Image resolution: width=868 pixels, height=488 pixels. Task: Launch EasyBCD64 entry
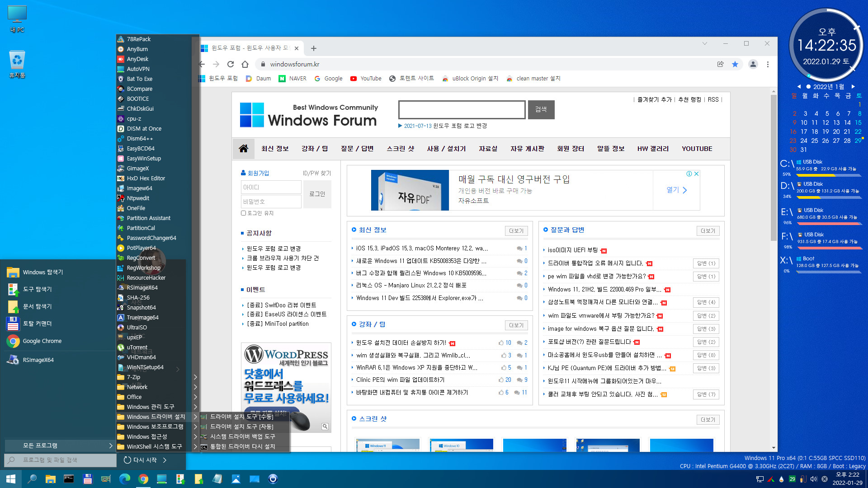pyautogui.click(x=141, y=149)
